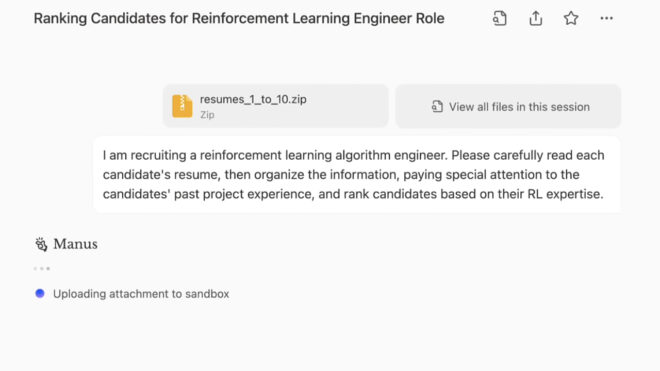Click the empty right side of attachment card
This screenshot has width=660, height=371.
(x=347, y=106)
